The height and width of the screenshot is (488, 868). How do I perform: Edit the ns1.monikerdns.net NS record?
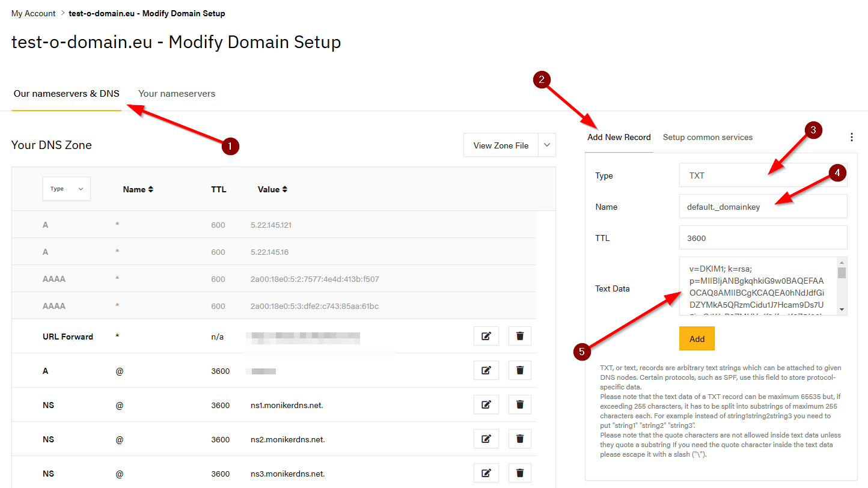pos(486,405)
